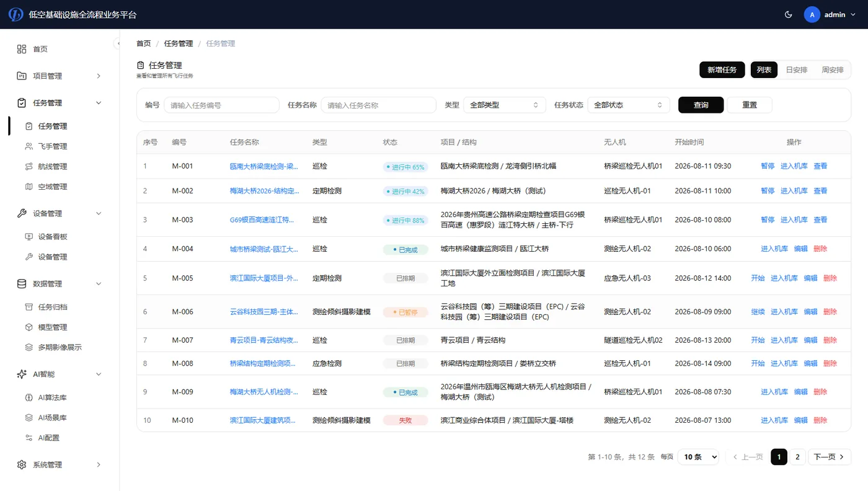This screenshot has width=868, height=491.
Task: Click the 飞手管理 people icon
Action: [29, 146]
